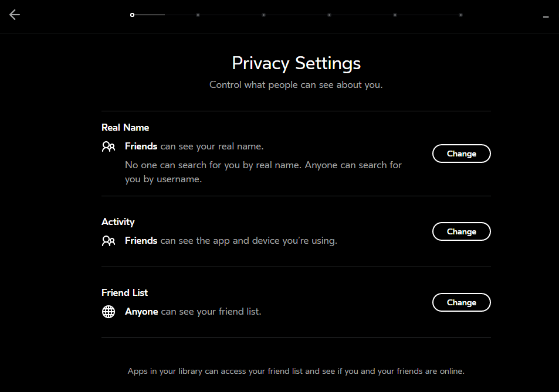
Task: Click the globe icon beside Anyone
Action: (x=109, y=312)
